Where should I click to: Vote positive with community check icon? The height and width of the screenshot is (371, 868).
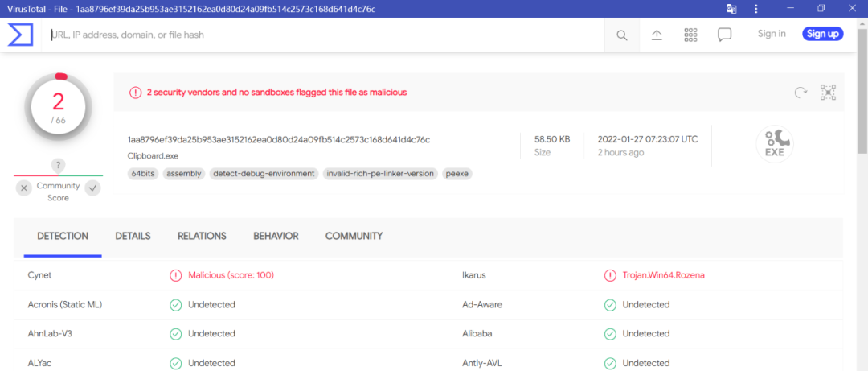92,188
